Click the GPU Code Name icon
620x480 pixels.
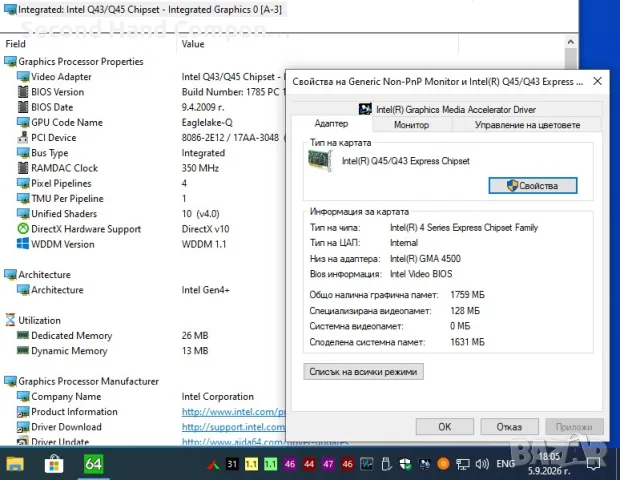click(x=23, y=122)
